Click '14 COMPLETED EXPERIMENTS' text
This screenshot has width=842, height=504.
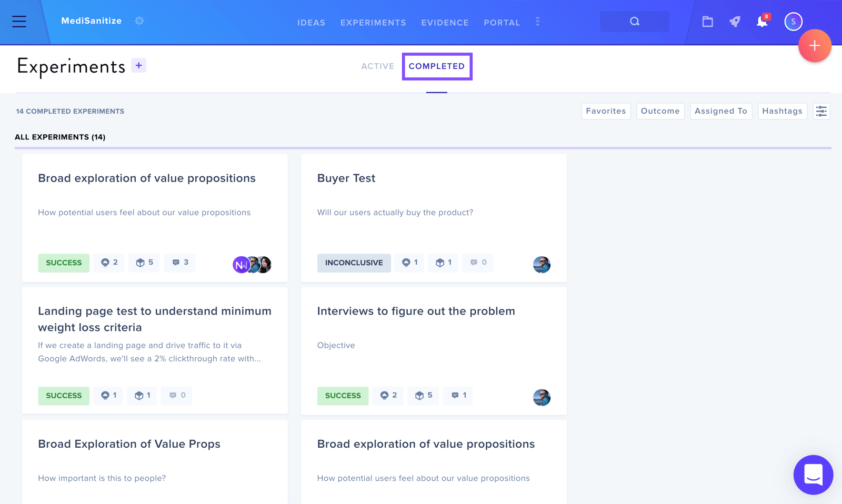(x=70, y=112)
